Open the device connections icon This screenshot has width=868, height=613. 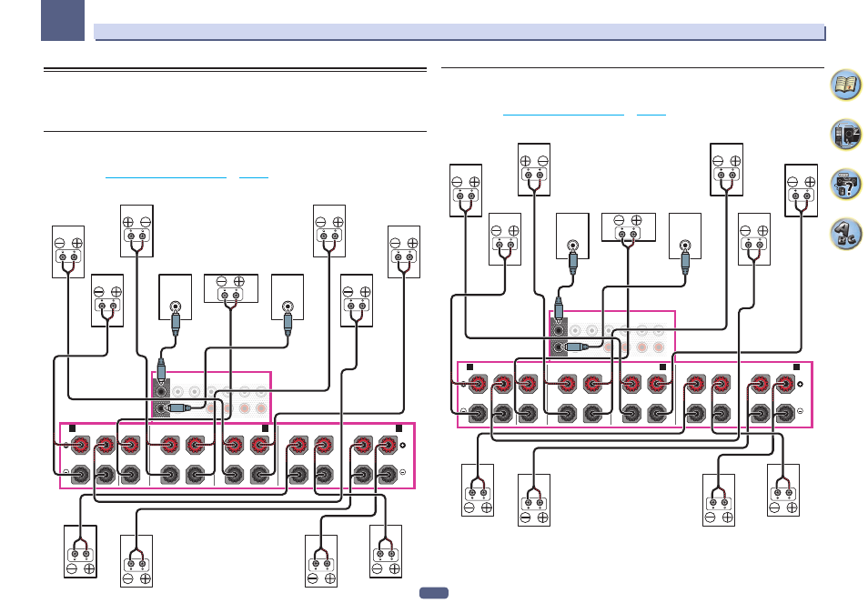(846, 135)
